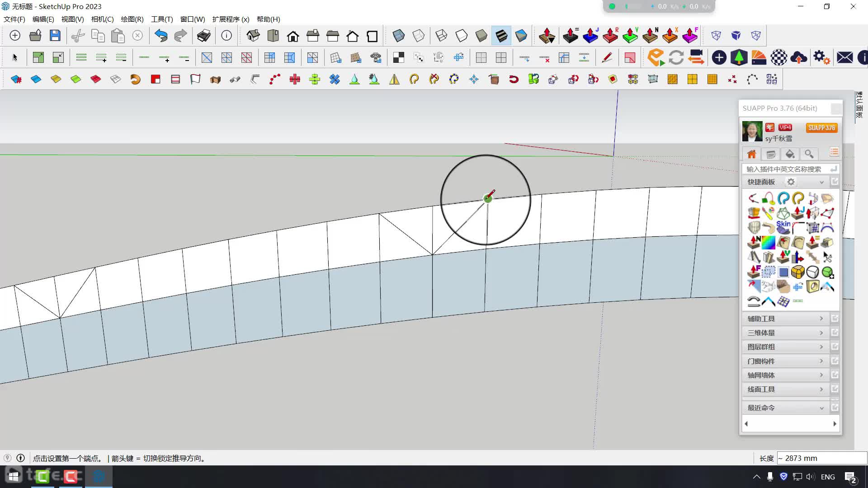The image size is (868, 488).
Task: Open the 帮助(H) menu
Action: pos(269,19)
